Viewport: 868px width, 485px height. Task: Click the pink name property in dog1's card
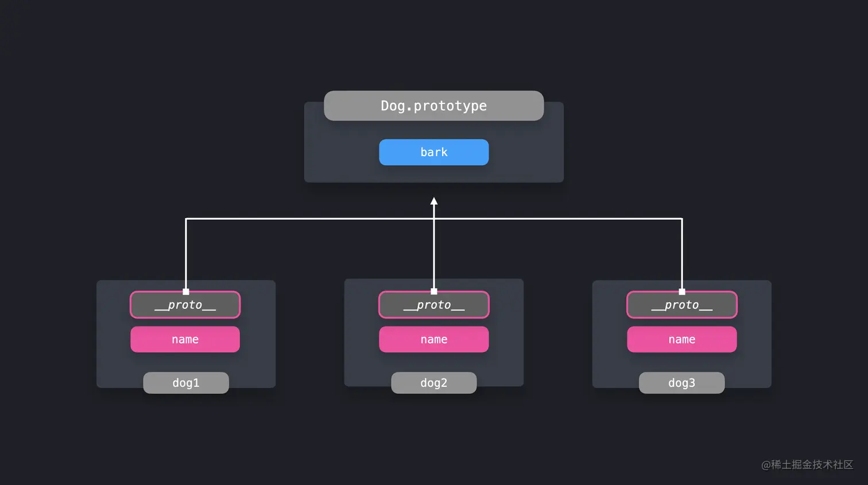[x=185, y=339]
